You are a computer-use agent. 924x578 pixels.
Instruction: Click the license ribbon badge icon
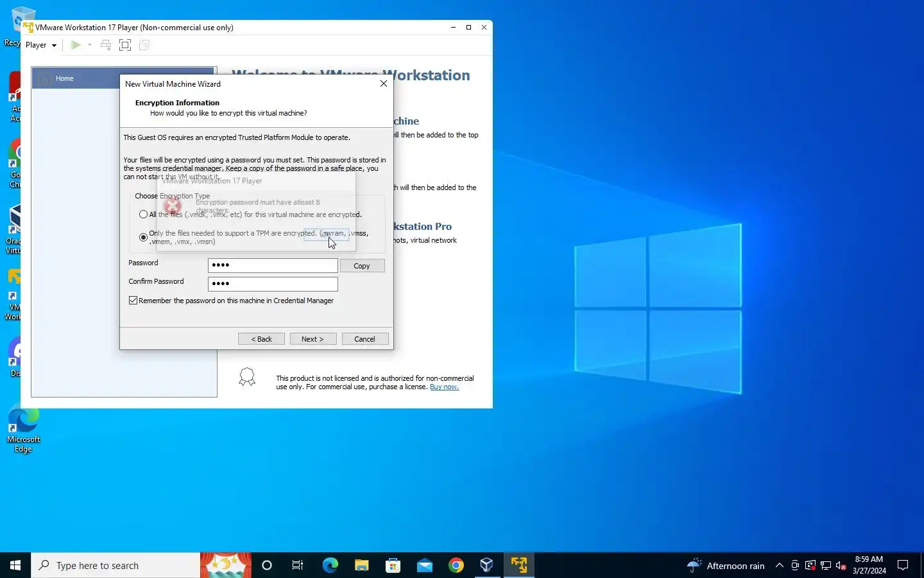[247, 377]
